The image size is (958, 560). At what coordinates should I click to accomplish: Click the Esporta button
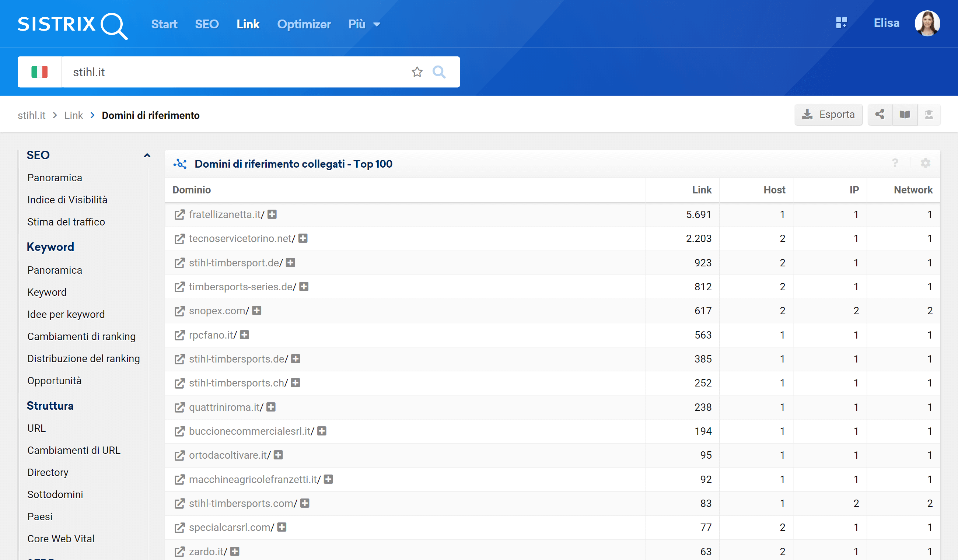coord(829,115)
